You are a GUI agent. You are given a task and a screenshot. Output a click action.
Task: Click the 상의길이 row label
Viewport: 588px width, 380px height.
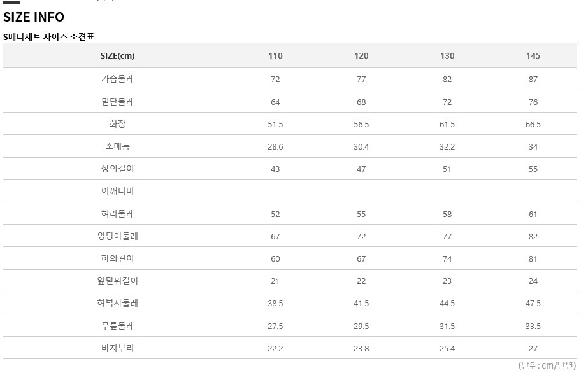click(x=117, y=169)
